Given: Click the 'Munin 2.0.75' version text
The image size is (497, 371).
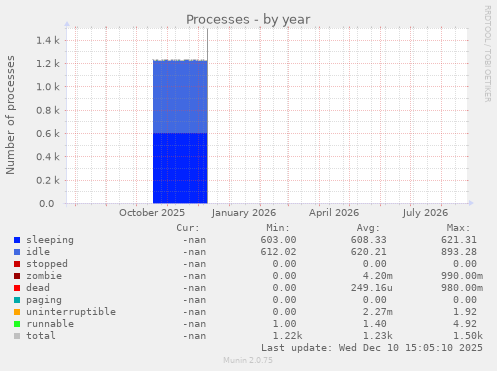Looking at the screenshot, I should tap(248, 360).
